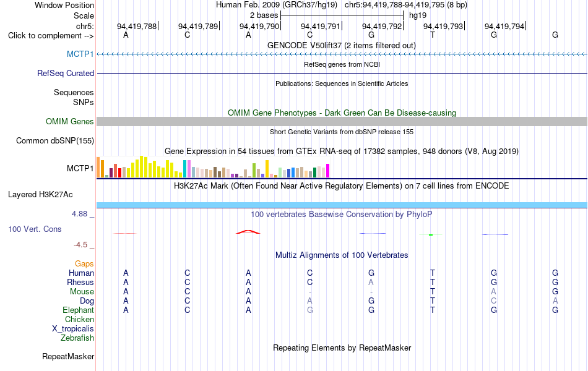Click '100 vertebrates Basewise Conservation by PhyloP' title

point(342,215)
